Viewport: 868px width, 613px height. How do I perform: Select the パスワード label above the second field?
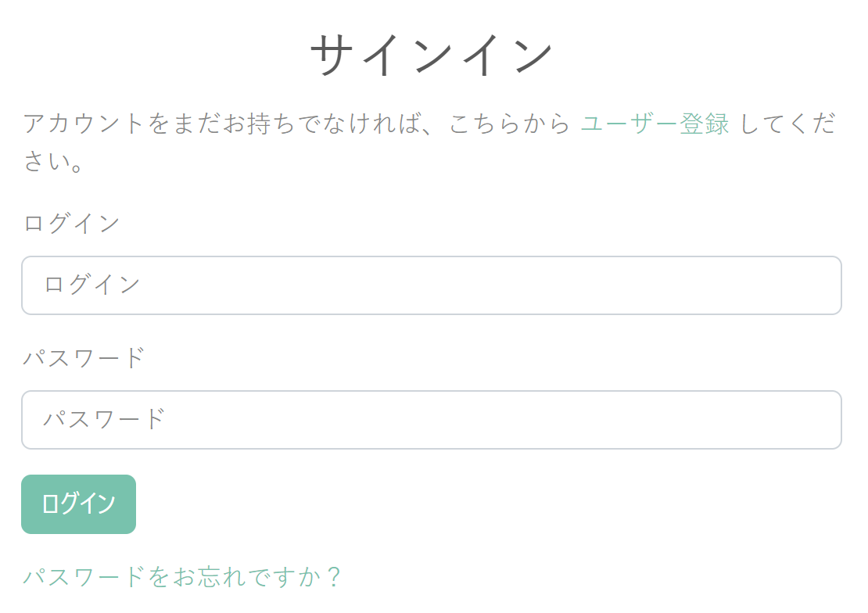point(84,358)
